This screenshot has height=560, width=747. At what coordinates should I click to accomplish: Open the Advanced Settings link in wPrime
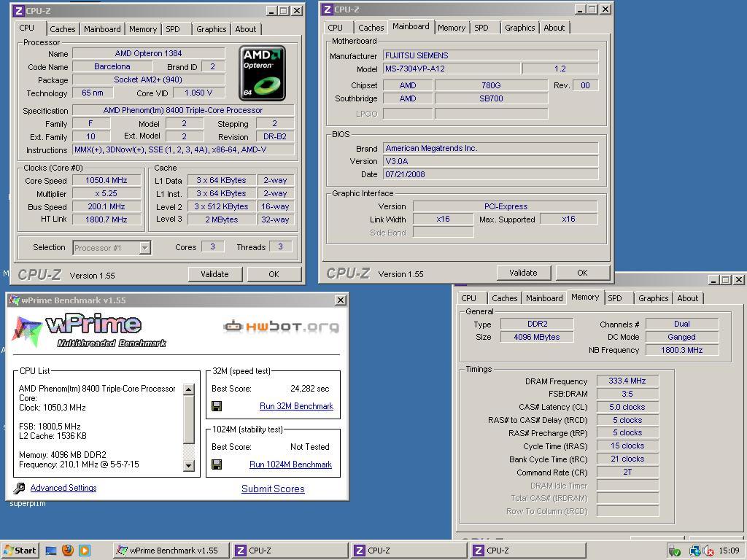click(x=63, y=488)
